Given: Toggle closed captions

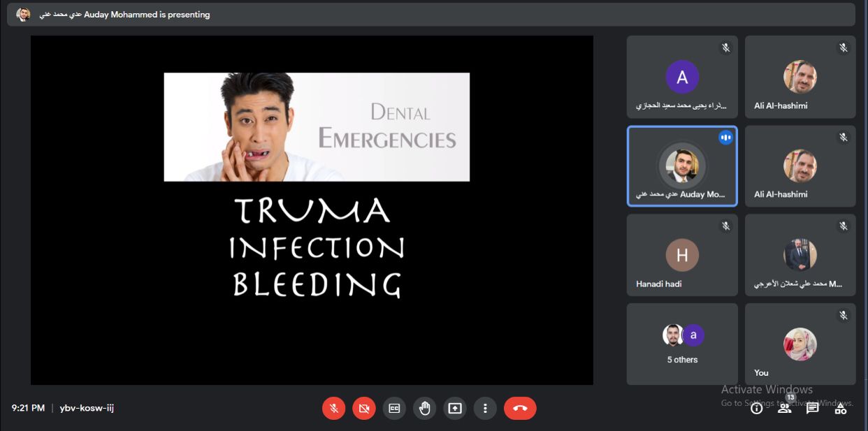Looking at the screenshot, I should pos(394,409).
